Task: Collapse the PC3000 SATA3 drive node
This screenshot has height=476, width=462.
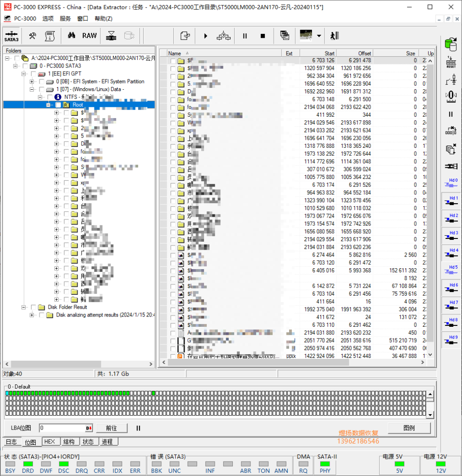Action: click(15, 66)
